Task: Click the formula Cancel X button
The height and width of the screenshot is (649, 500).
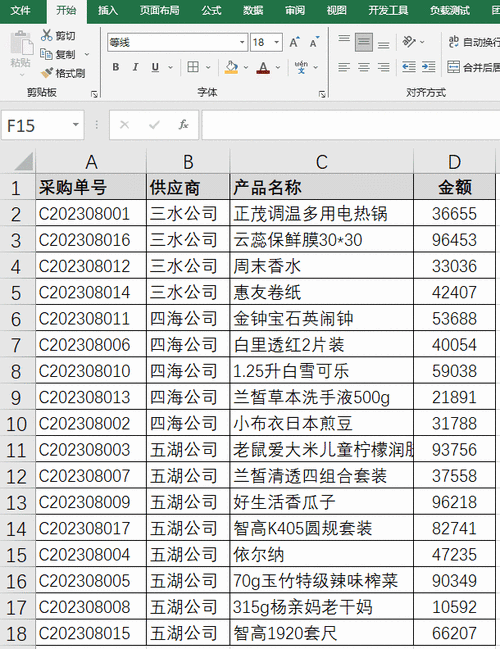Action: click(125, 125)
